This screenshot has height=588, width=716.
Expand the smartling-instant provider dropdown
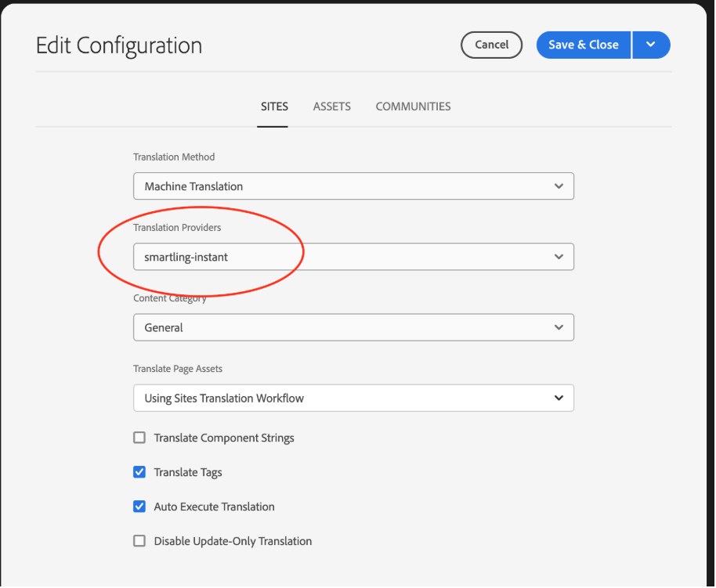353,257
